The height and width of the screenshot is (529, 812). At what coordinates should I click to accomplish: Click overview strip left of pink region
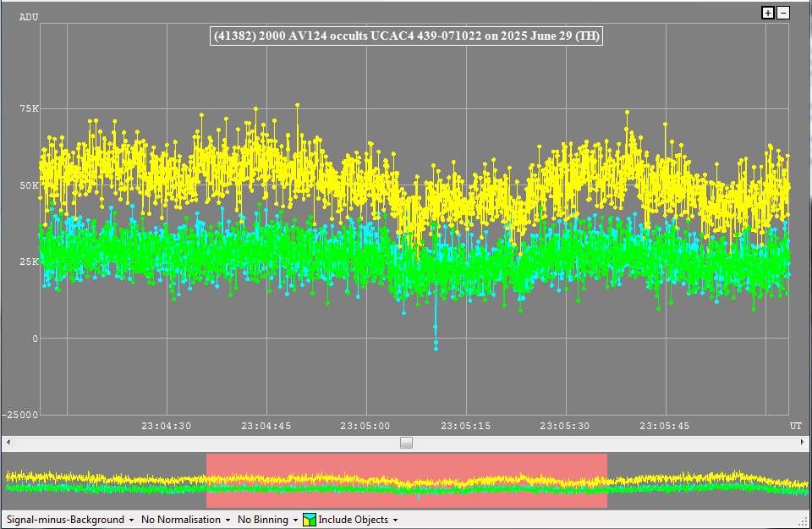click(106, 480)
